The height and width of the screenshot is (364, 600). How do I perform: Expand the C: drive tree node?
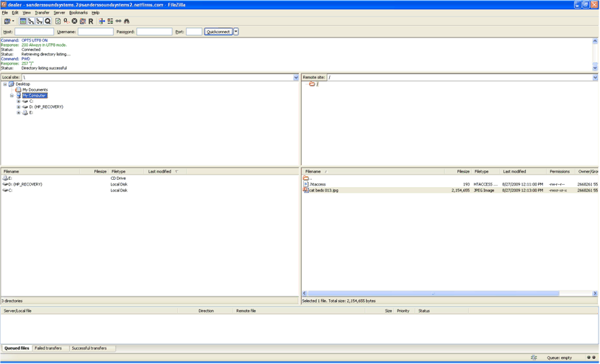19,101
